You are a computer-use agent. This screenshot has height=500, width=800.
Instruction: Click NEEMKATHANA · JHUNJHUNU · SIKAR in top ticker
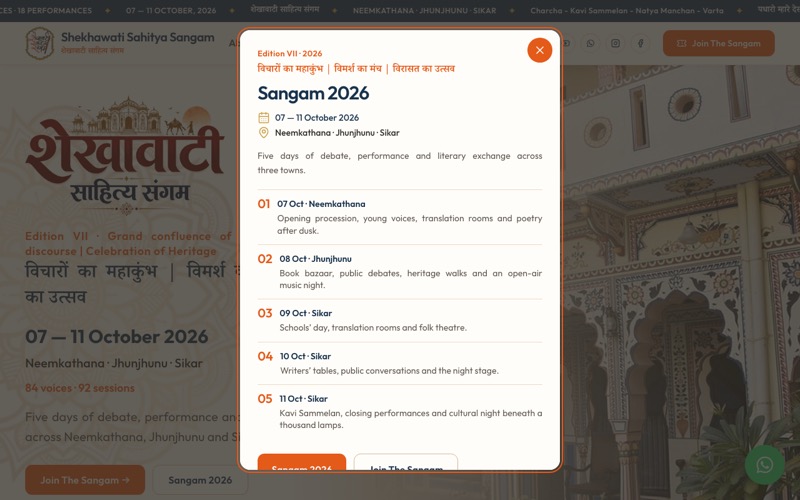pyautogui.click(x=424, y=10)
